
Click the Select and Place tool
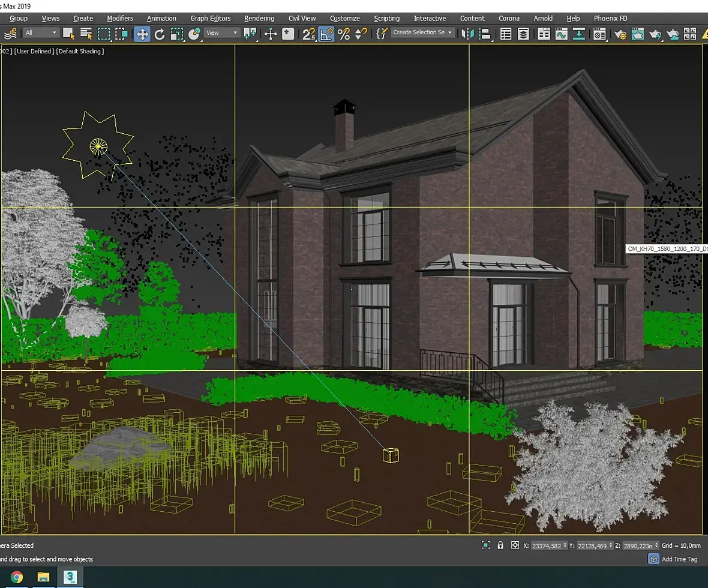coord(194,34)
